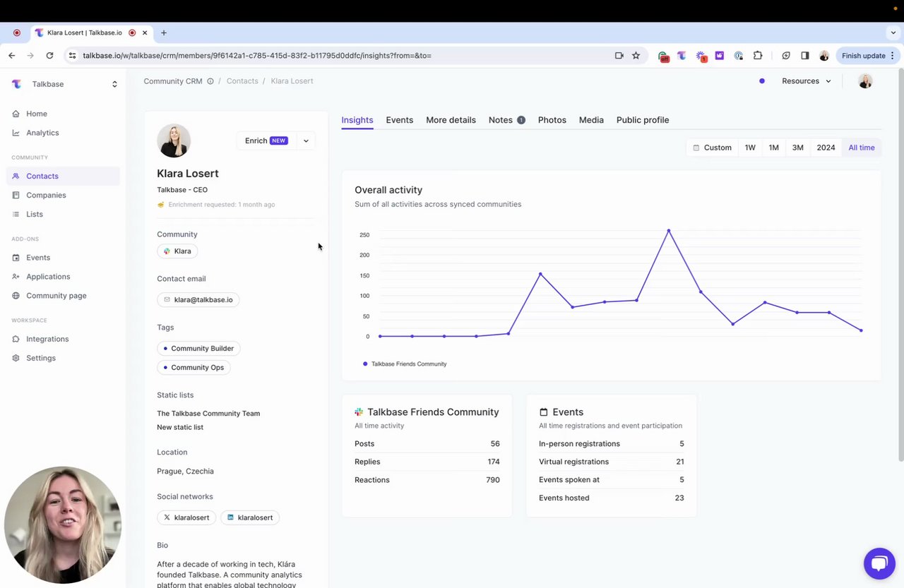
Task: Click the user avatar next to Resources
Action: click(x=865, y=81)
